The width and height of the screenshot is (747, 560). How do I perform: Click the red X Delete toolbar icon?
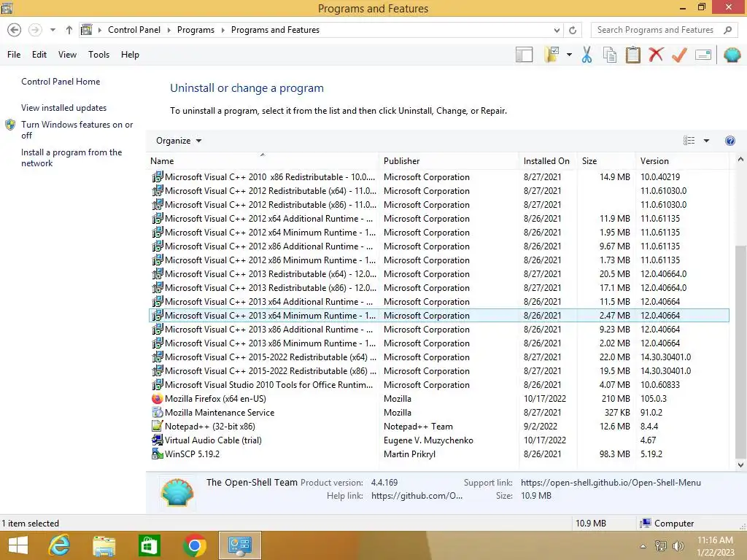(656, 54)
